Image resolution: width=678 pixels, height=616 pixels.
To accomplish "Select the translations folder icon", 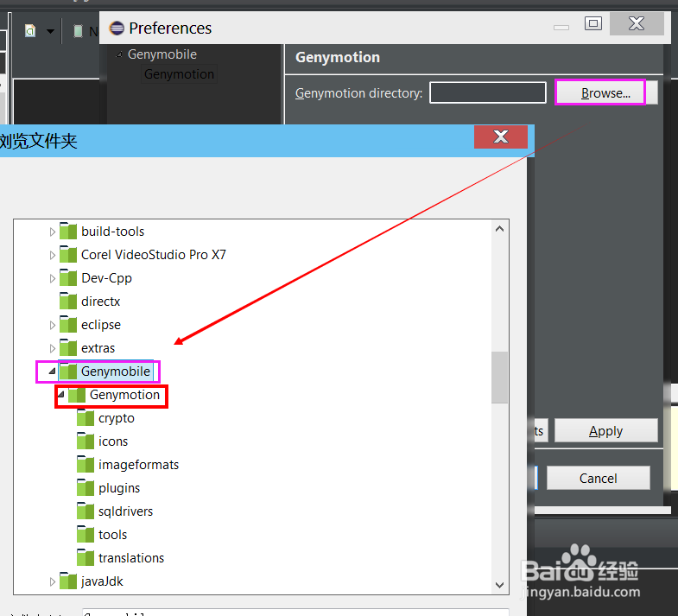I will point(86,557).
